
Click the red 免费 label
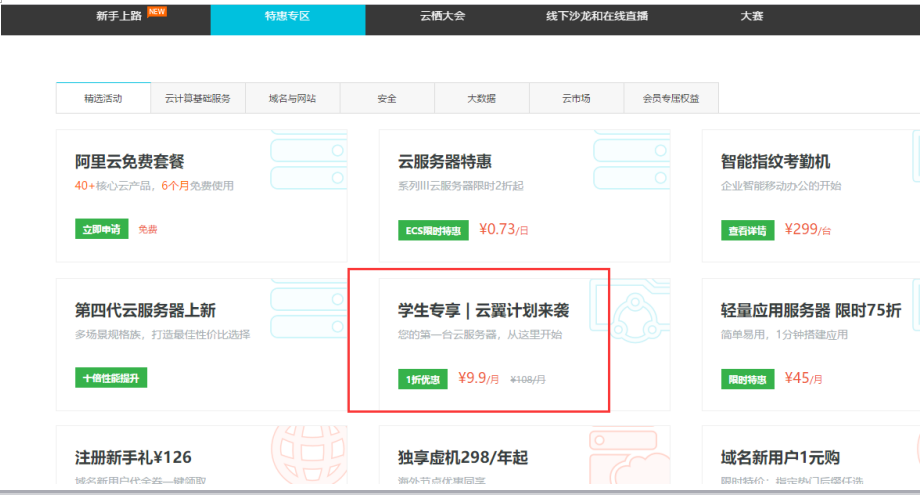148,229
